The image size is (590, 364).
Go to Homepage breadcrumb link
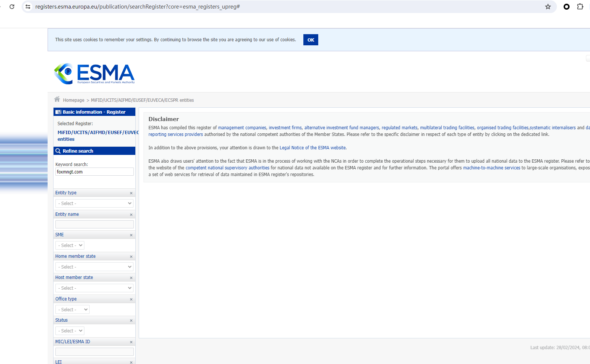pos(74,100)
